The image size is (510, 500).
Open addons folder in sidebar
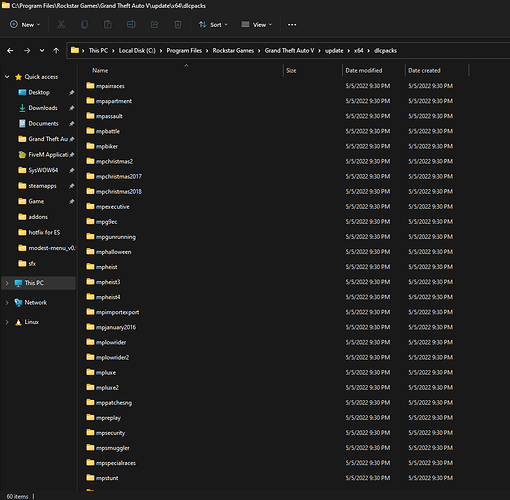pos(38,217)
